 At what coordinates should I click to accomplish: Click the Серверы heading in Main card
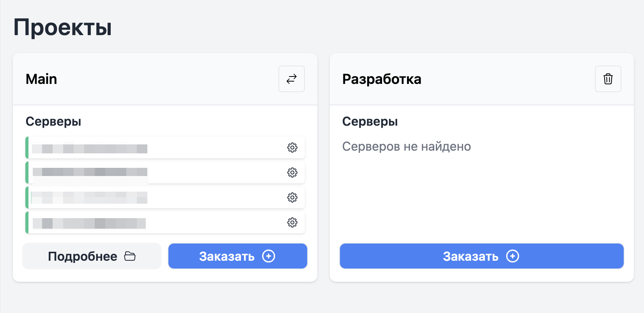pos(53,121)
